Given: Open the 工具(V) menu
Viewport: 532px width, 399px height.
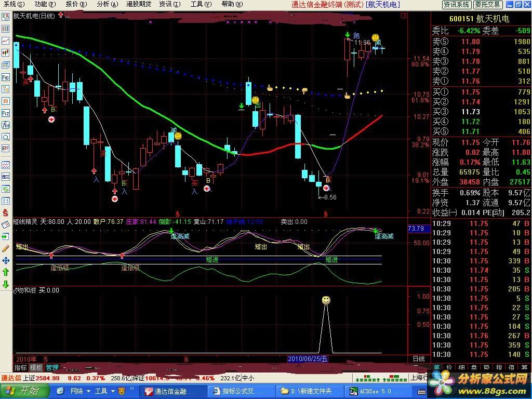Looking at the screenshot, I should (201, 4).
